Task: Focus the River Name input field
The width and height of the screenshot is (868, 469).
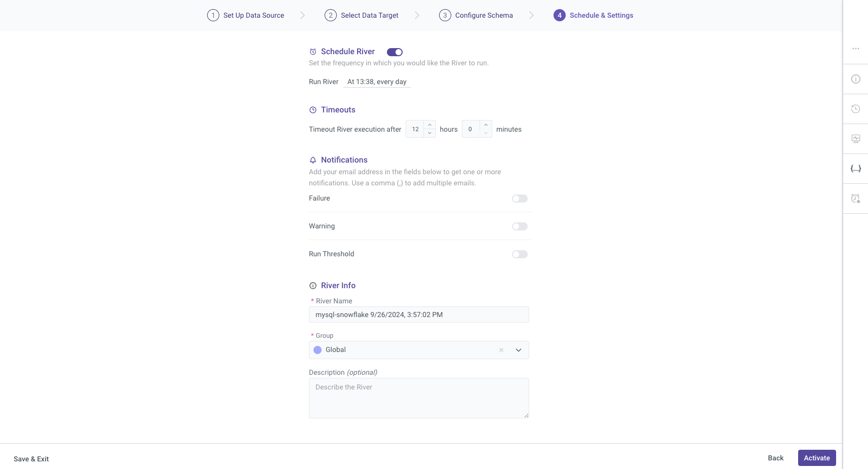Action: 419,315
